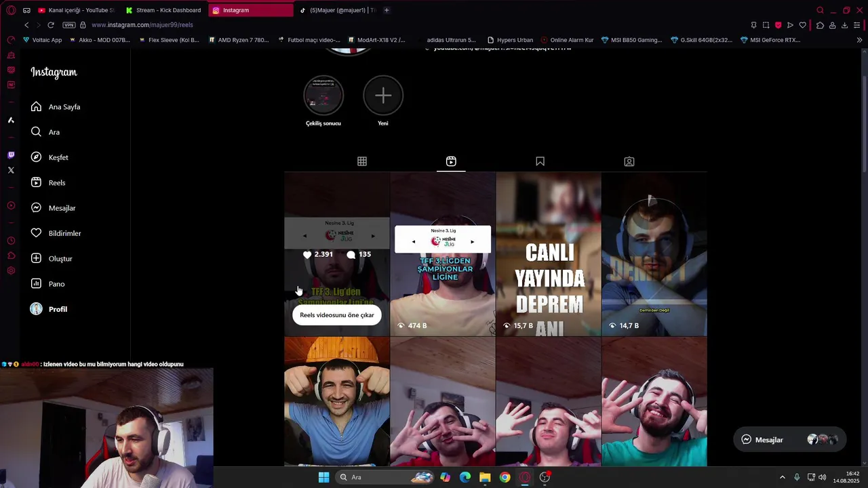Open the Çekiliş sonucu story highlight
The image size is (868, 488).
323,101
